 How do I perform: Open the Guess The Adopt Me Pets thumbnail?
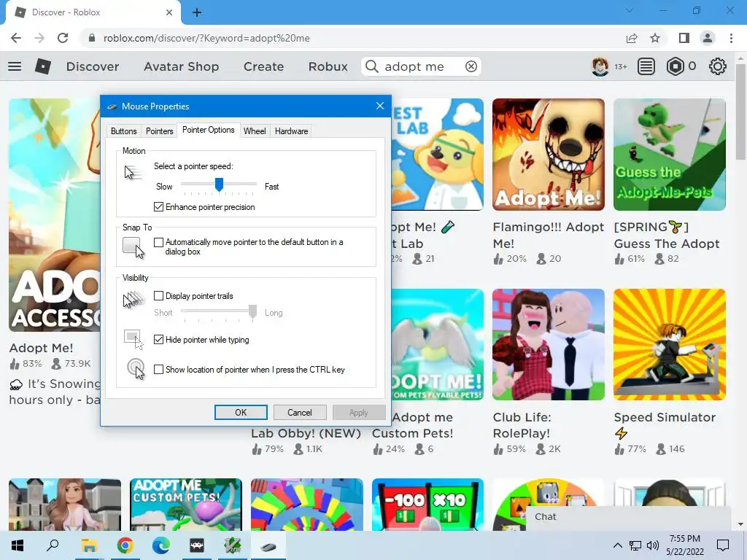[x=670, y=155]
